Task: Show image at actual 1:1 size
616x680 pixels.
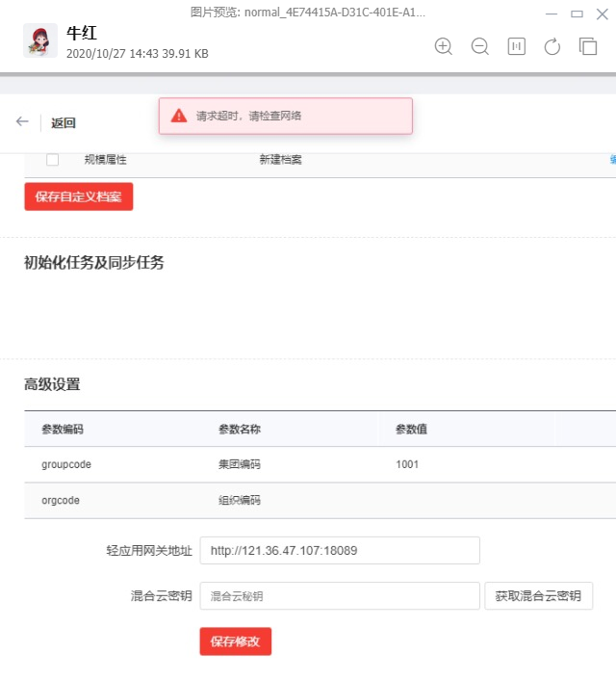Action: pyautogui.click(x=517, y=46)
